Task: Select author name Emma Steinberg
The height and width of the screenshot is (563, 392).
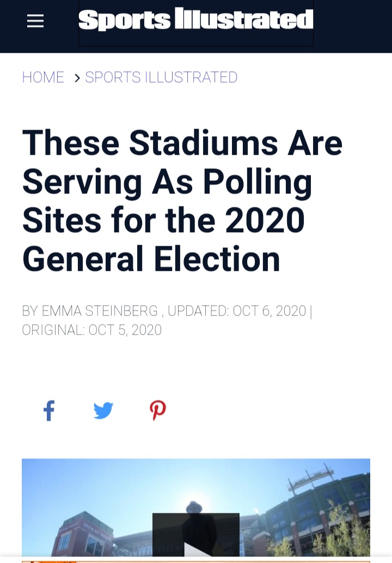Action: (x=100, y=311)
